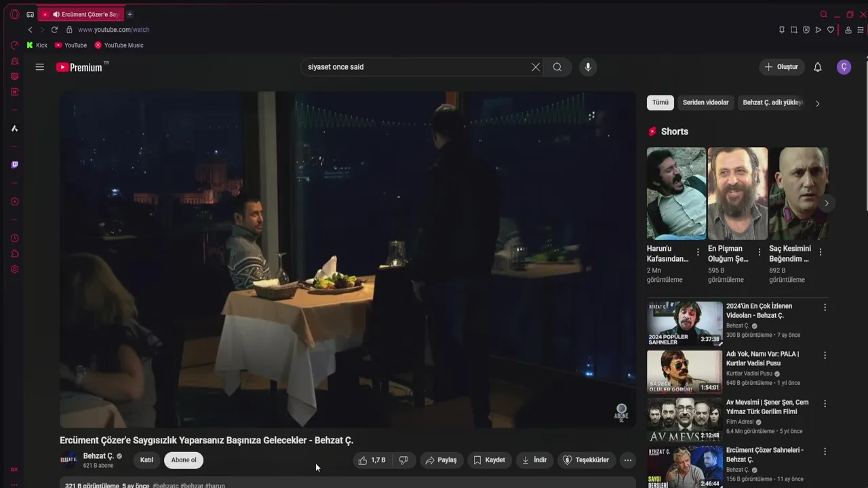Open the History clock icon in sidebar
Screen dimensions: 868x488
tap(14, 238)
